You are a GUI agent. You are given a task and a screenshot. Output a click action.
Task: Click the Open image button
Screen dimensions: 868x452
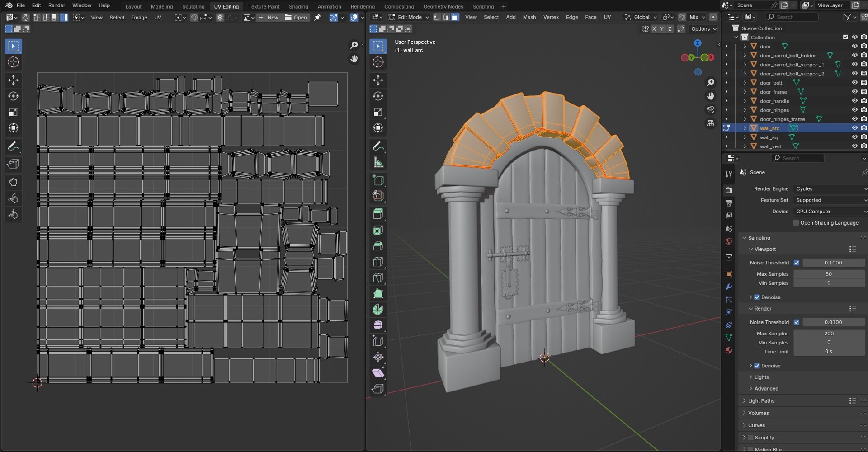pos(296,18)
